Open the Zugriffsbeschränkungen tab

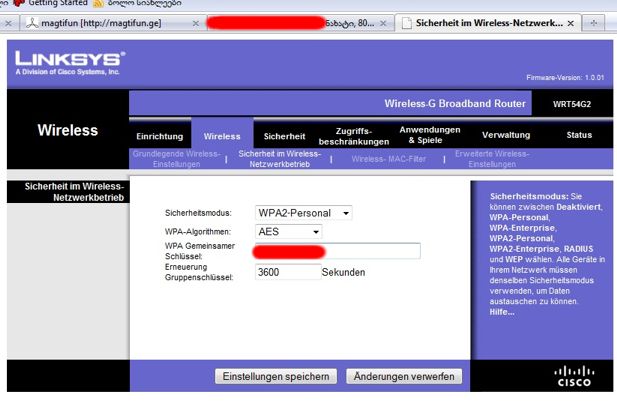[x=354, y=136]
